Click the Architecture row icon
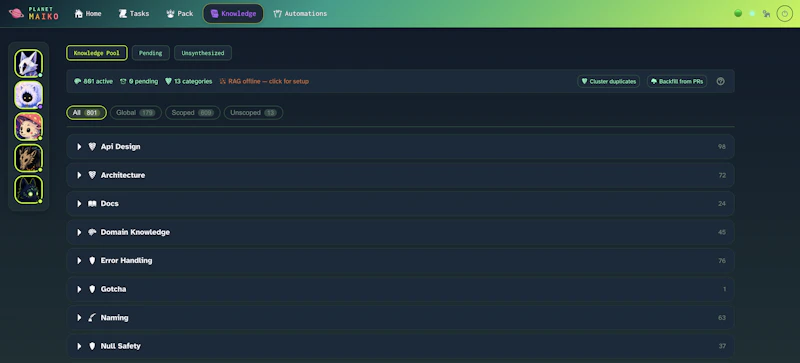This screenshot has height=363, width=800. pyautogui.click(x=92, y=175)
